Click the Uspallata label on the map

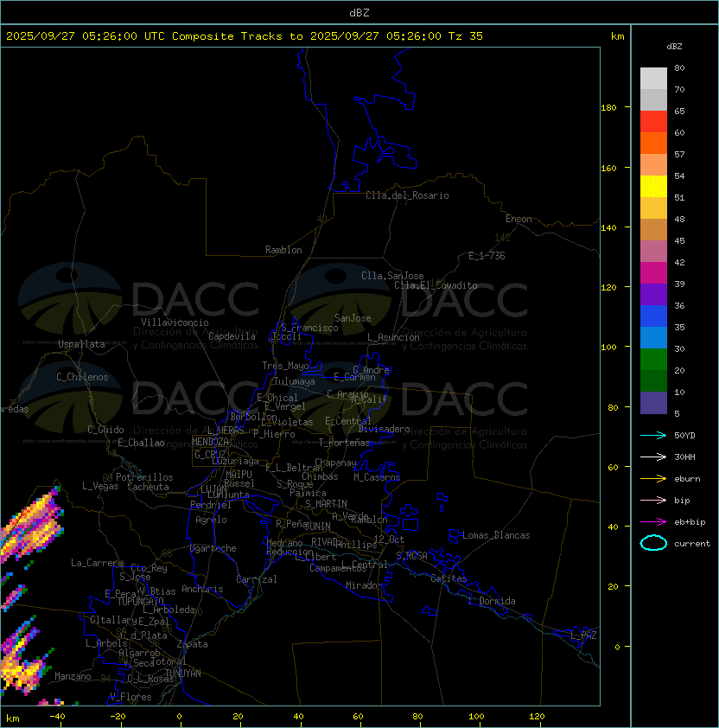82,344
